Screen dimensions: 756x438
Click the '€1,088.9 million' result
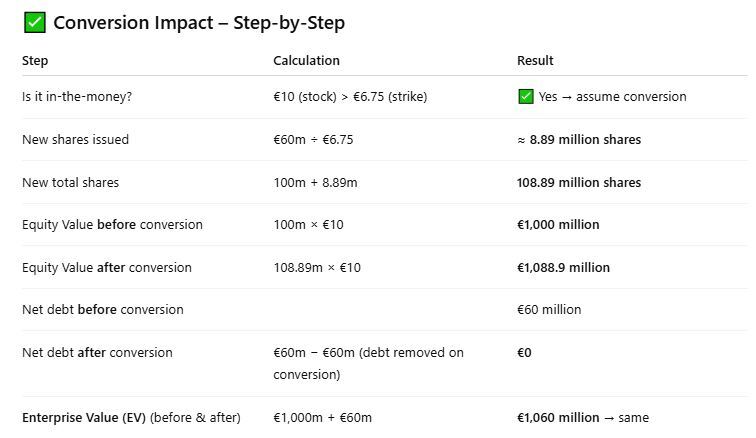(x=563, y=268)
